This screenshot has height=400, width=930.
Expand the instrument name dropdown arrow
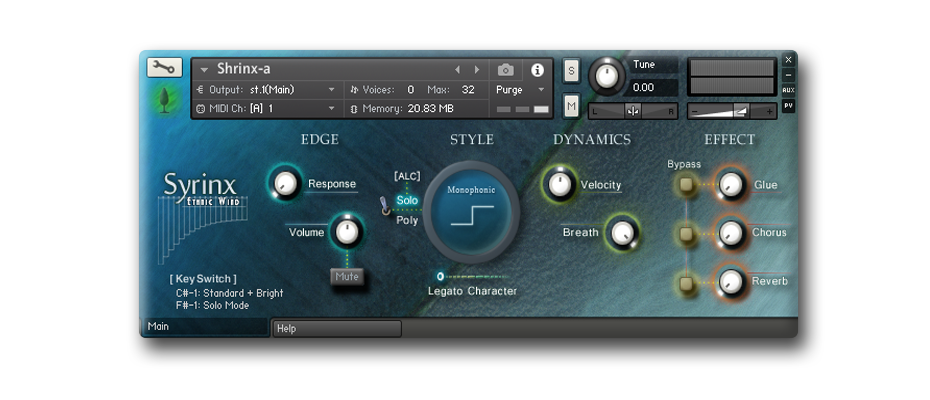(x=204, y=70)
